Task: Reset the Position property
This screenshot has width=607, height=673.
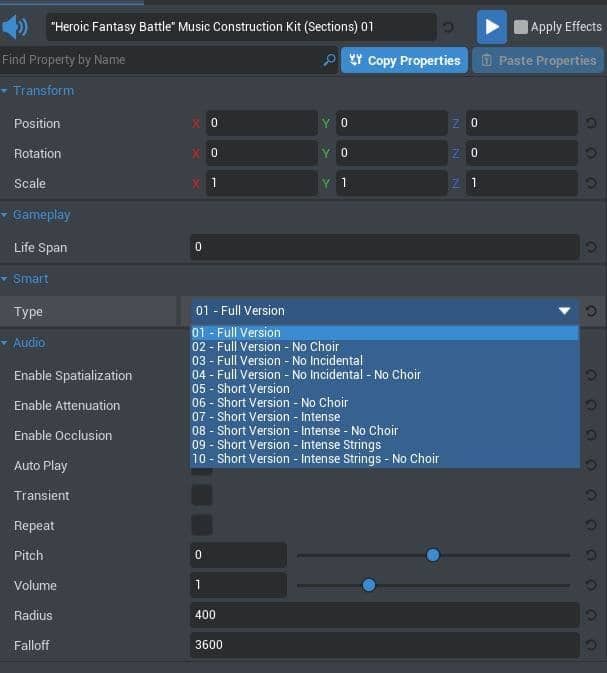Action: [x=591, y=124]
